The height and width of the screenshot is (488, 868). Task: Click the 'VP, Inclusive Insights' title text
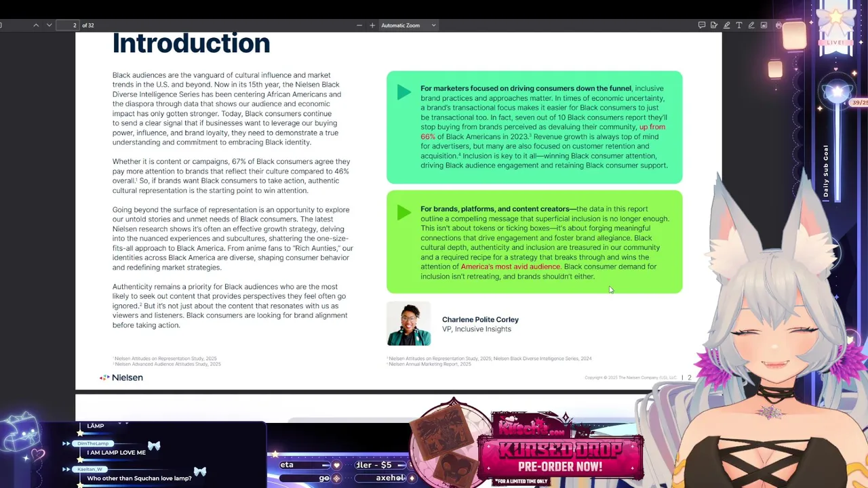(477, 329)
